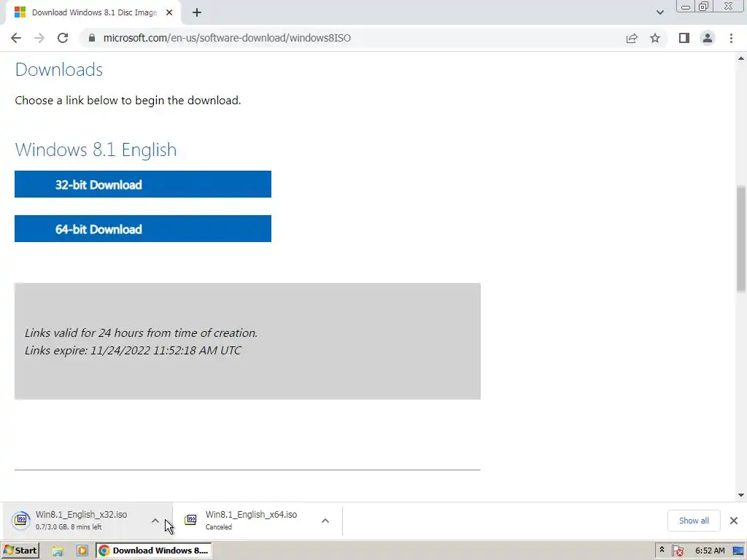Click the forward navigation arrow
Viewport: 747px width, 560px height.
coord(39,38)
